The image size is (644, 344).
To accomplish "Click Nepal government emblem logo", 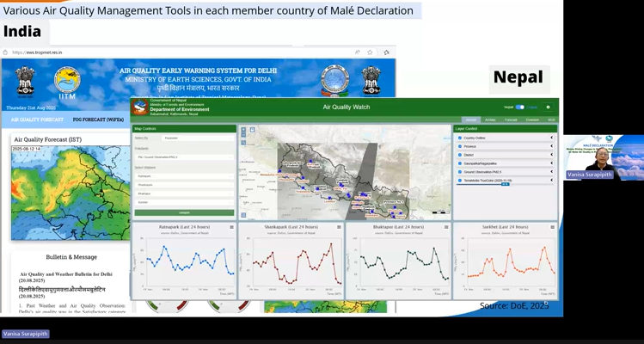I will 140,107.
